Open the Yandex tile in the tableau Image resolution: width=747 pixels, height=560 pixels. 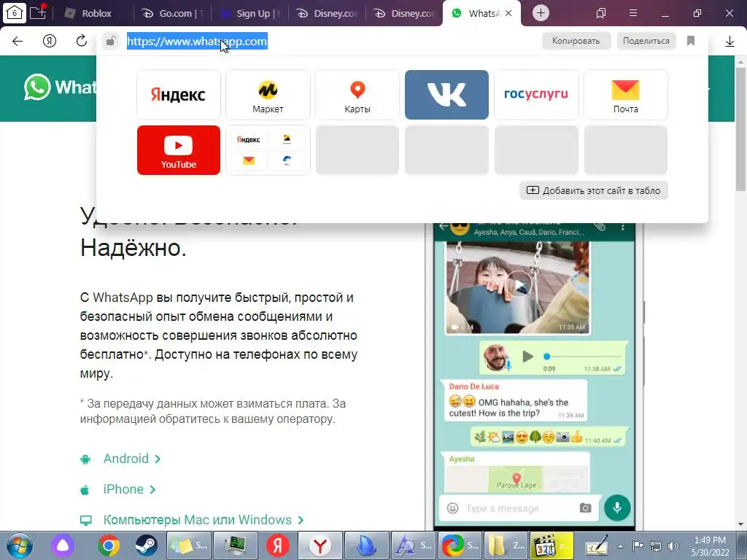[179, 95]
